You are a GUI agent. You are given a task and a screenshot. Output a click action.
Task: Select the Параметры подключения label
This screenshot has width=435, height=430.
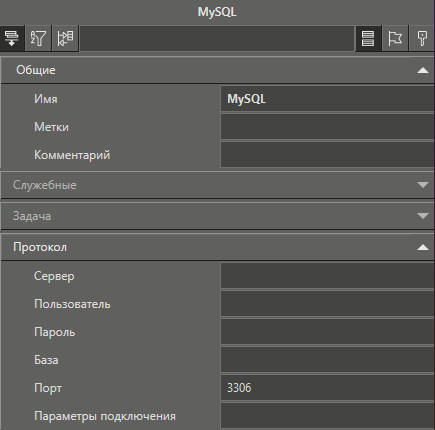pyautogui.click(x=105, y=416)
